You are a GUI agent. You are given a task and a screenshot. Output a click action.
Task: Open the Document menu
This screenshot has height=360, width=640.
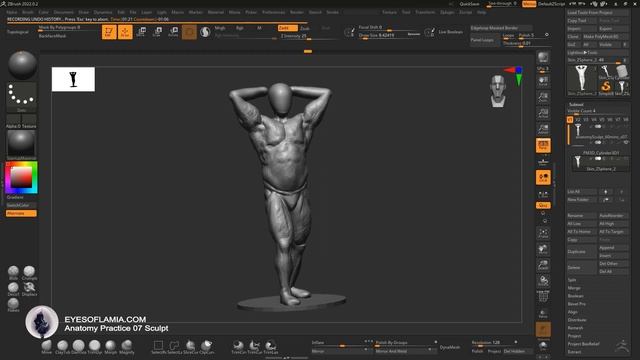coord(64,12)
